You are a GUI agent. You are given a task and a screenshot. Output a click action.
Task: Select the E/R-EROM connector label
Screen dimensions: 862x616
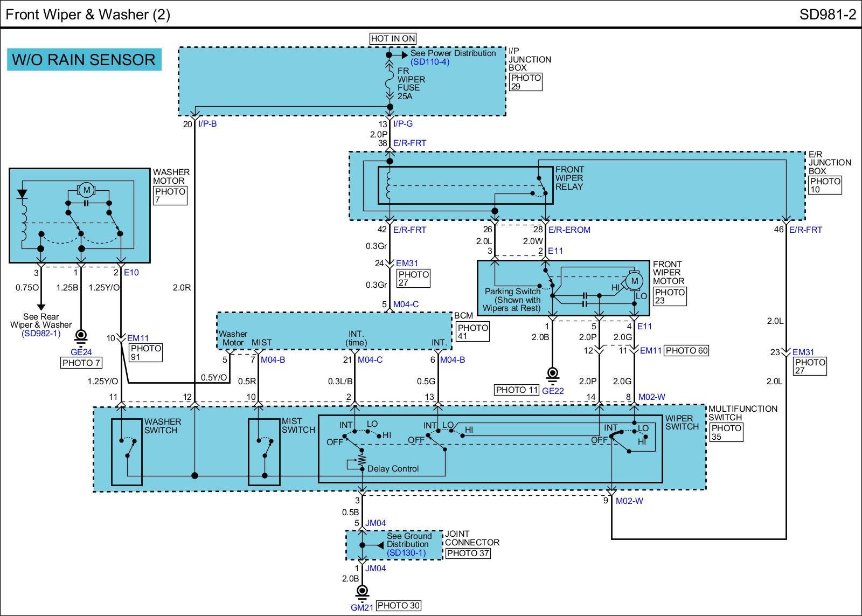click(569, 230)
